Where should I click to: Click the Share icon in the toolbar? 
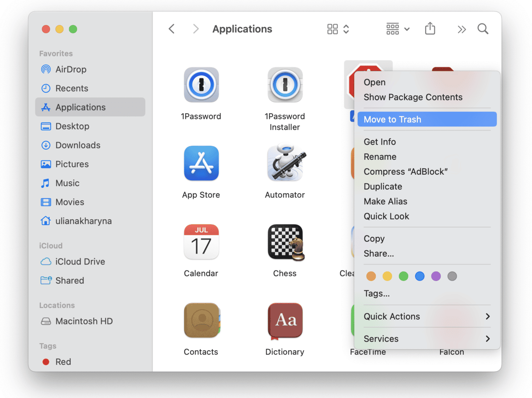[430, 28]
